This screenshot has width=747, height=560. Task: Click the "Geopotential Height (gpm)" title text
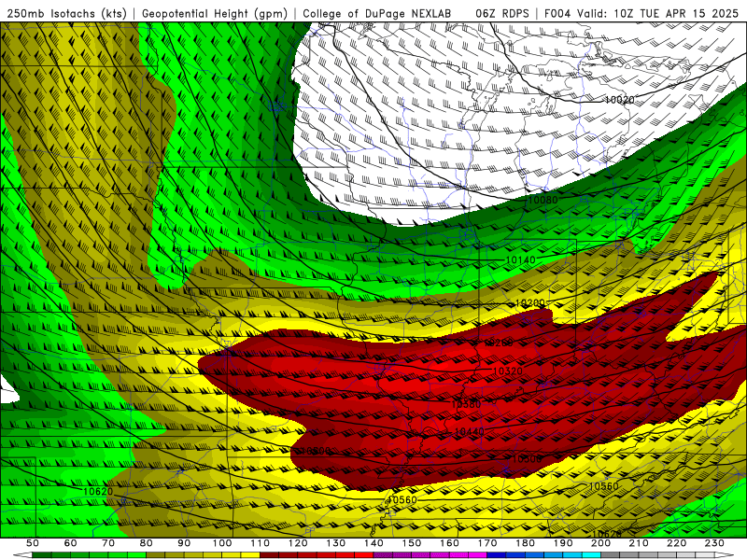tap(215, 14)
